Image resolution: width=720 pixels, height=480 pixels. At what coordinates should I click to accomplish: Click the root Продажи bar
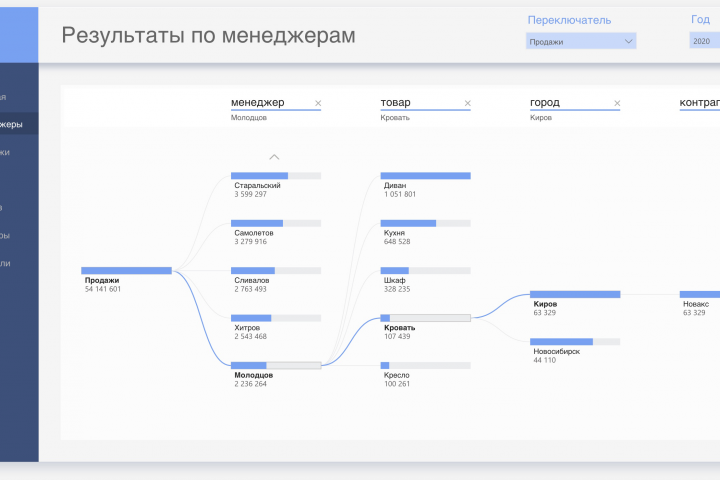(126, 271)
